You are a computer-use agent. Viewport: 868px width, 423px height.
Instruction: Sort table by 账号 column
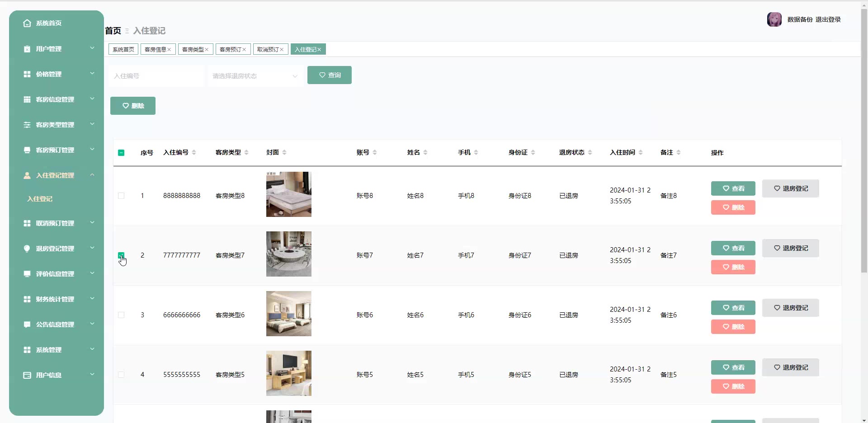pos(375,153)
